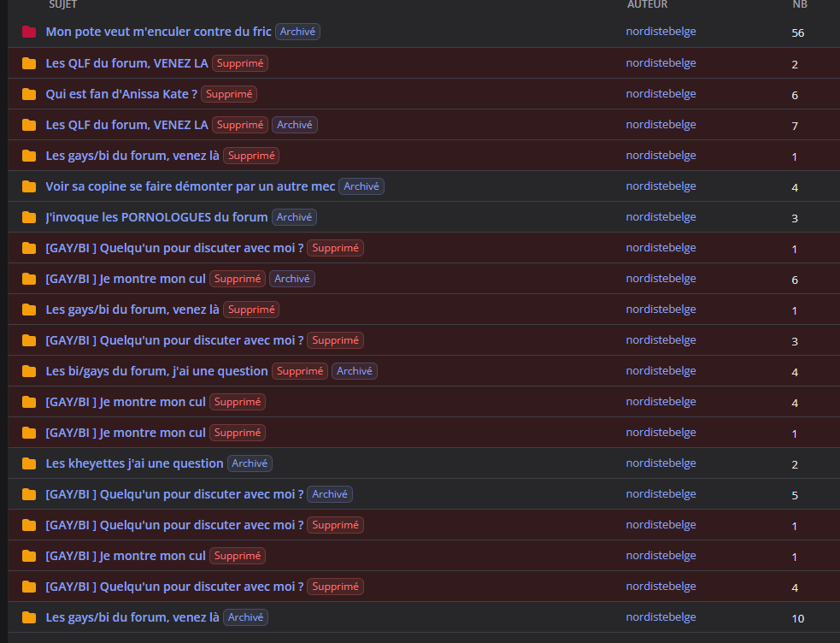
Task: Click the Archivé badge on "Les kheyettes j'ai une question"
Action: 250,463
